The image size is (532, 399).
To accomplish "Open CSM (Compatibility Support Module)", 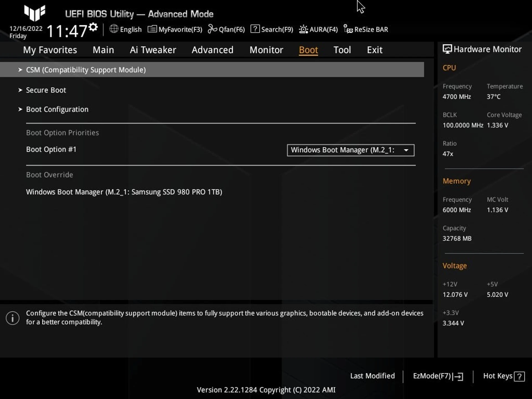I will [x=212, y=70].
